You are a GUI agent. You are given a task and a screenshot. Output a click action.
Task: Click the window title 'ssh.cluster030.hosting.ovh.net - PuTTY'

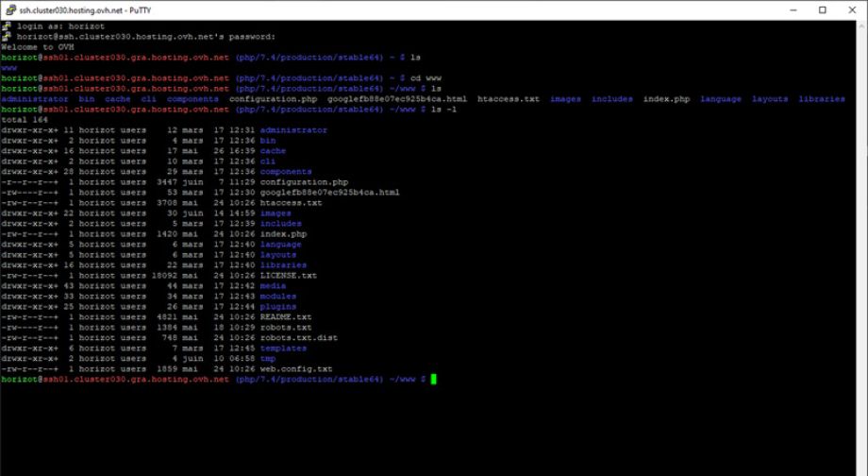[x=85, y=10]
